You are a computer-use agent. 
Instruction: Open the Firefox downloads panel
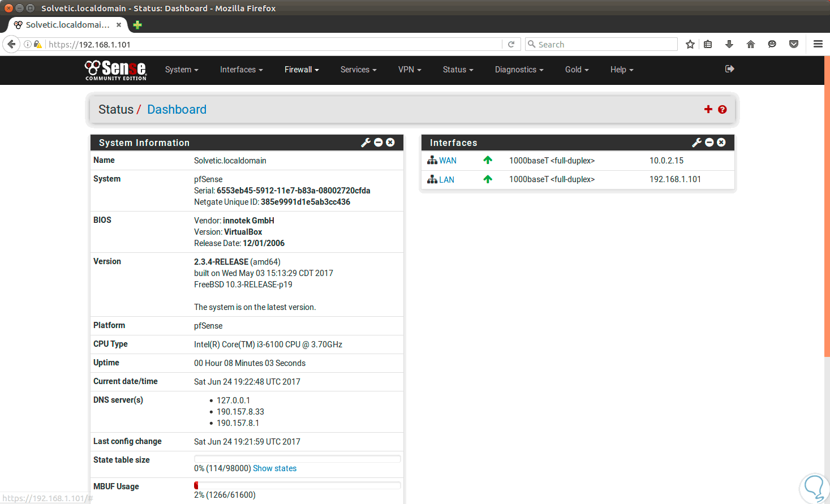(x=729, y=44)
